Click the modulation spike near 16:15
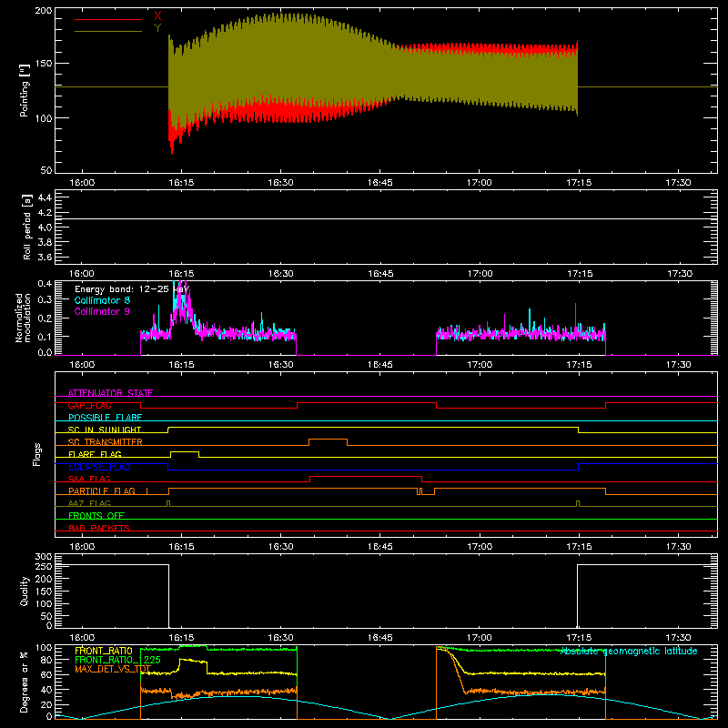This screenshot has height=728, width=728. [x=181, y=304]
